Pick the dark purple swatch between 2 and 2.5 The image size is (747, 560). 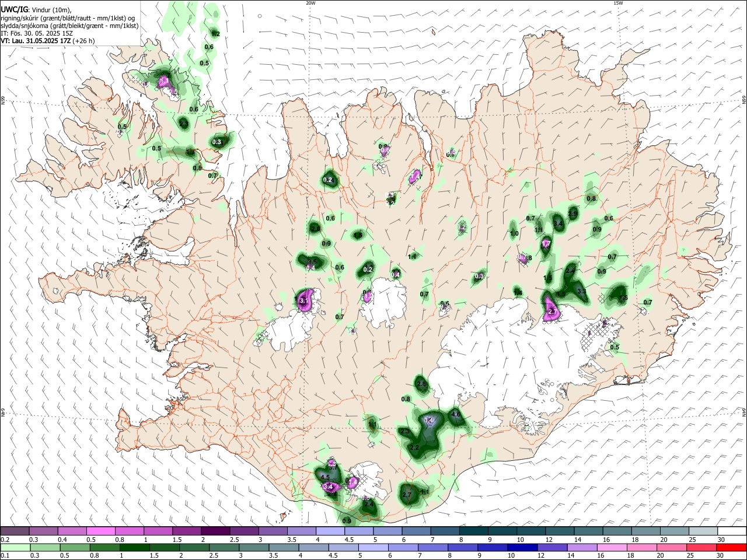click(x=215, y=531)
